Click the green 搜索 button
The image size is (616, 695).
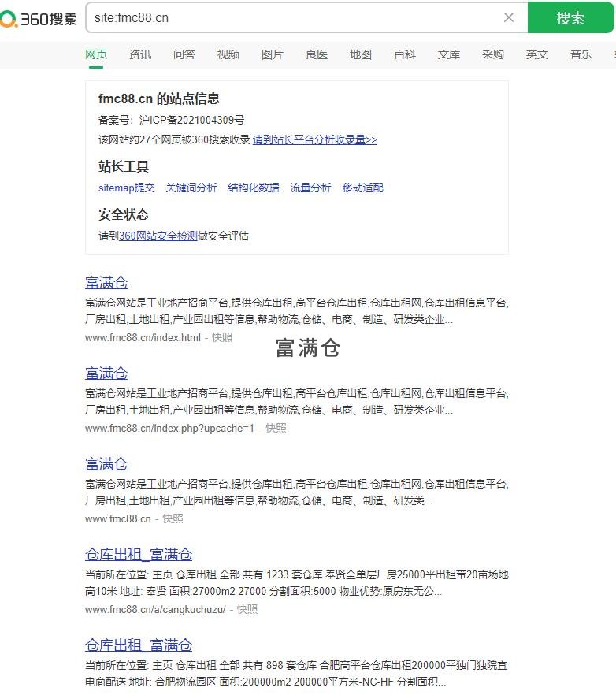[570, 18]
